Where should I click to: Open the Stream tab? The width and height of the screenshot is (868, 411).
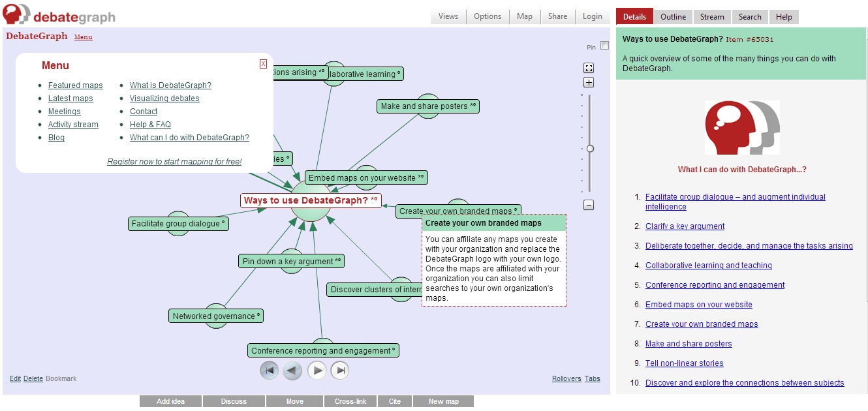[x=712, y=17]
